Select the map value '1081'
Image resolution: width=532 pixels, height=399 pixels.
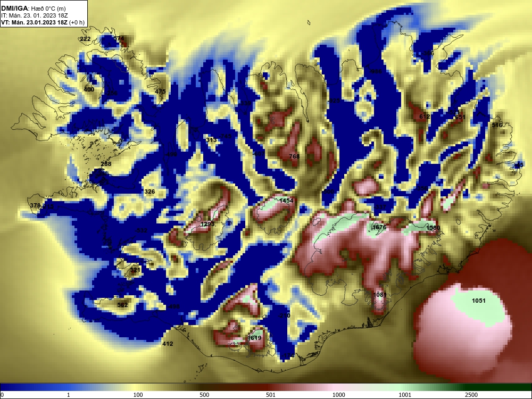[380, 295]
